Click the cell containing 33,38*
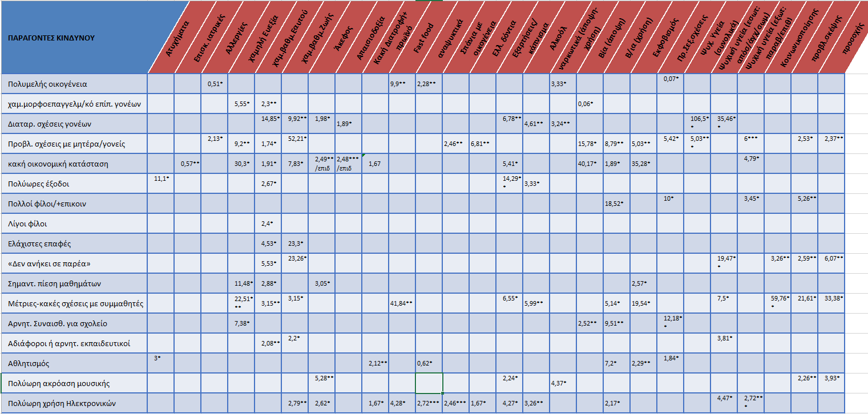This screenshot has height=414, width=868. (x=831, y=303)
